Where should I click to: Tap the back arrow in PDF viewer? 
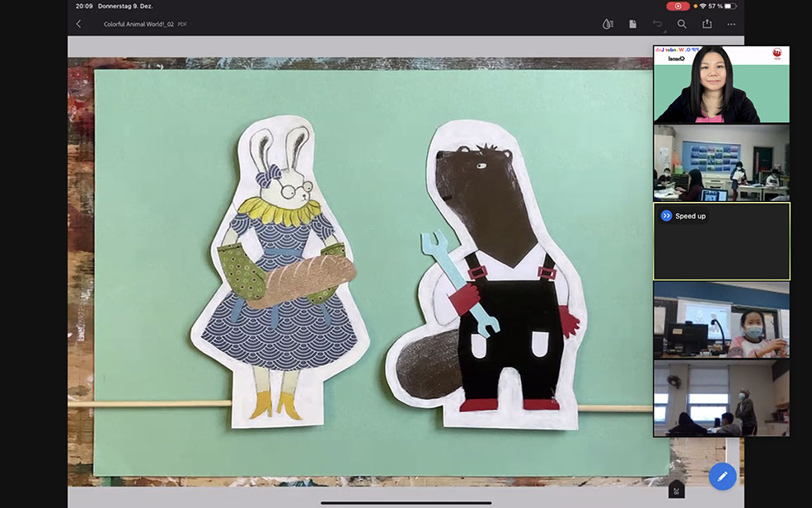click(79, 24)
